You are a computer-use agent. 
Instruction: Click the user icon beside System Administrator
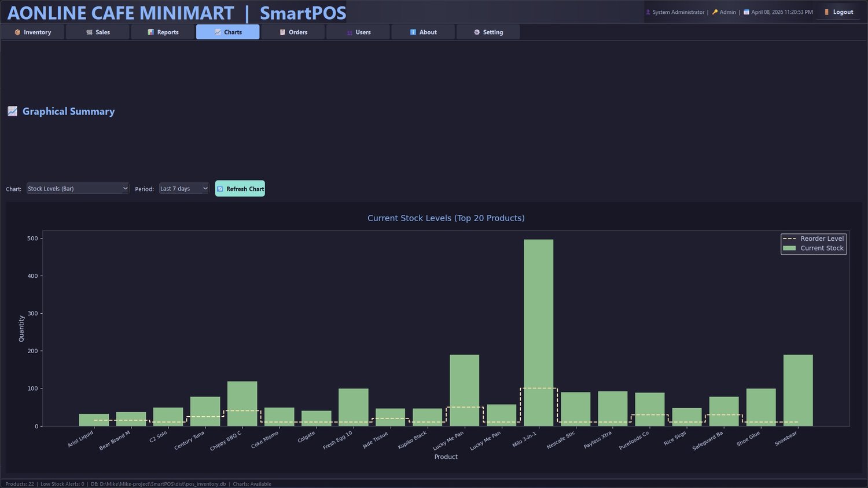[x=648, y=12]
